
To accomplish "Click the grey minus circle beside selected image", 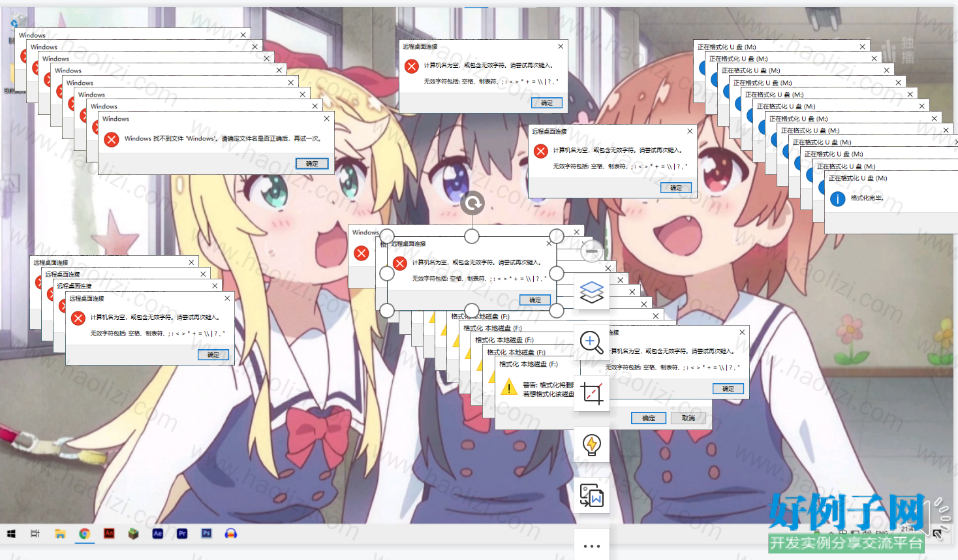I will (x=592, y=251).
